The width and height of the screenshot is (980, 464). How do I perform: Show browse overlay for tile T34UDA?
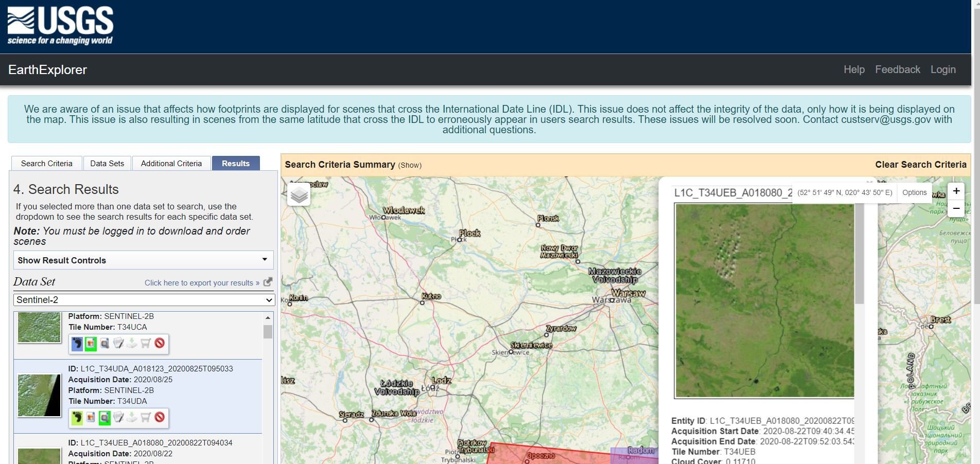click(x=91, y=417)
